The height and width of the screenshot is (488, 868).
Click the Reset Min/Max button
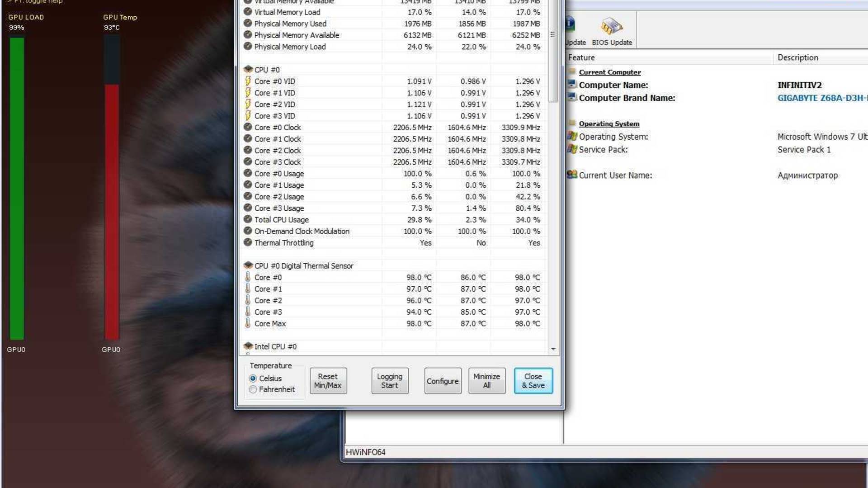(328, 381)
